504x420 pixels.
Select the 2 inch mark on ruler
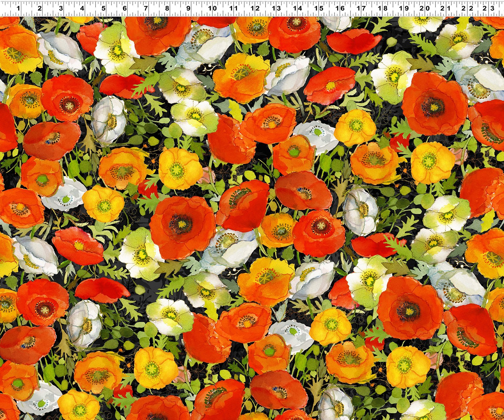(x=40, y=9)
